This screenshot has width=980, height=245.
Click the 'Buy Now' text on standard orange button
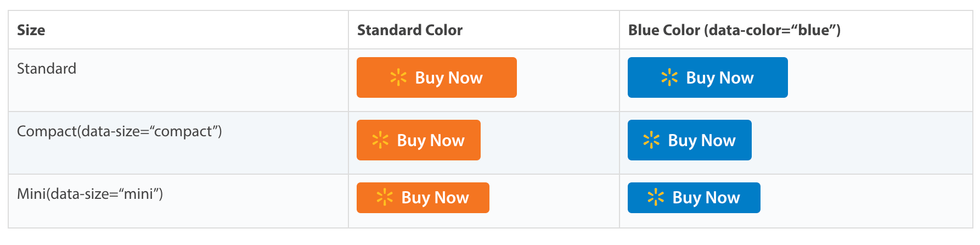point(449,78)
